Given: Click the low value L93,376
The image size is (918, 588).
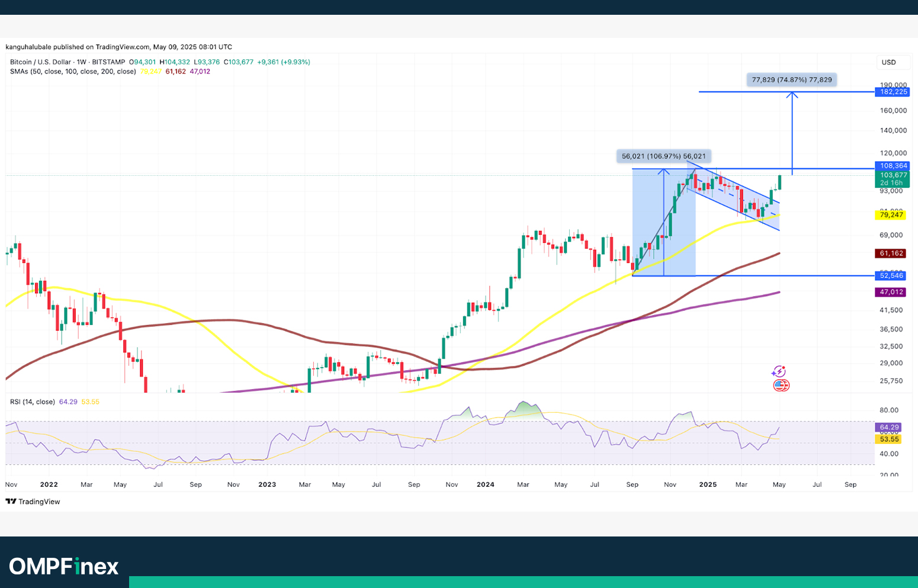Looking at the screenshot, I should coord(207,62).
